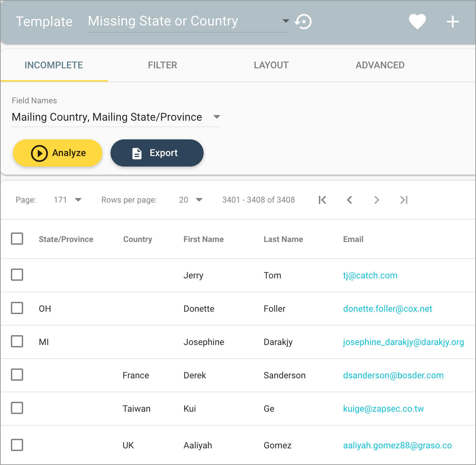Open email link aaliyah.gomez88@graso.co
The image size is (476, 465).
pyautogui.click(x=397, y=445)
